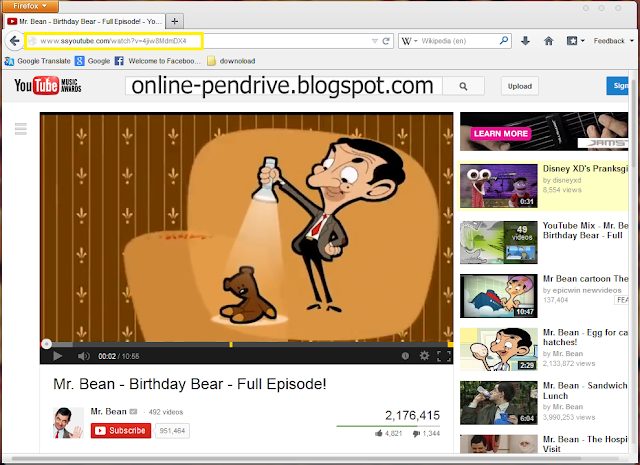Click the red Subscribe button
Image resolution: width=640 pixels, height=465 pixels.
pyautogui.click(x=121, y=431)
